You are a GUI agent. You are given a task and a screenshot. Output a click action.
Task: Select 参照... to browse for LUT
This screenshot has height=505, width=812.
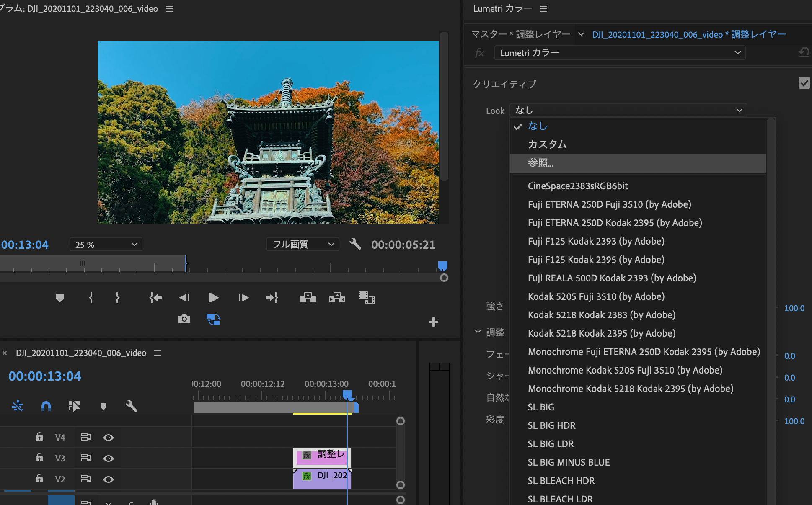pyautogui.click(x=638, y=163)
